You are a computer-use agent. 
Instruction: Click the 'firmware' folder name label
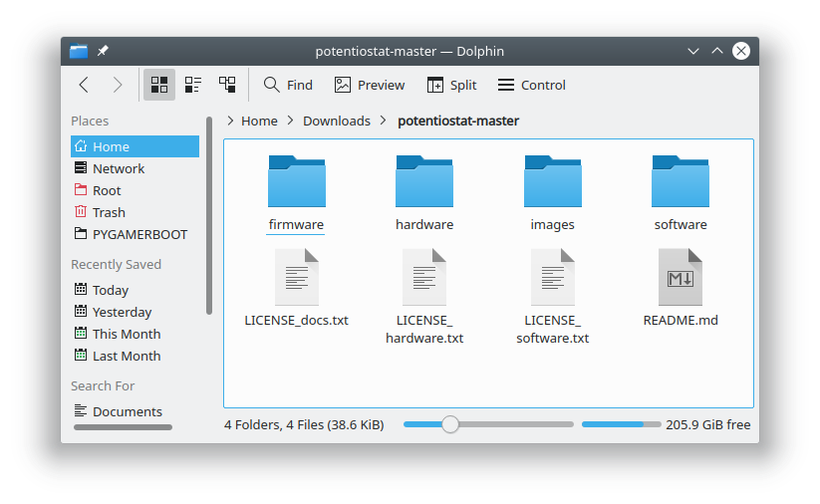[x=296, y=224]
